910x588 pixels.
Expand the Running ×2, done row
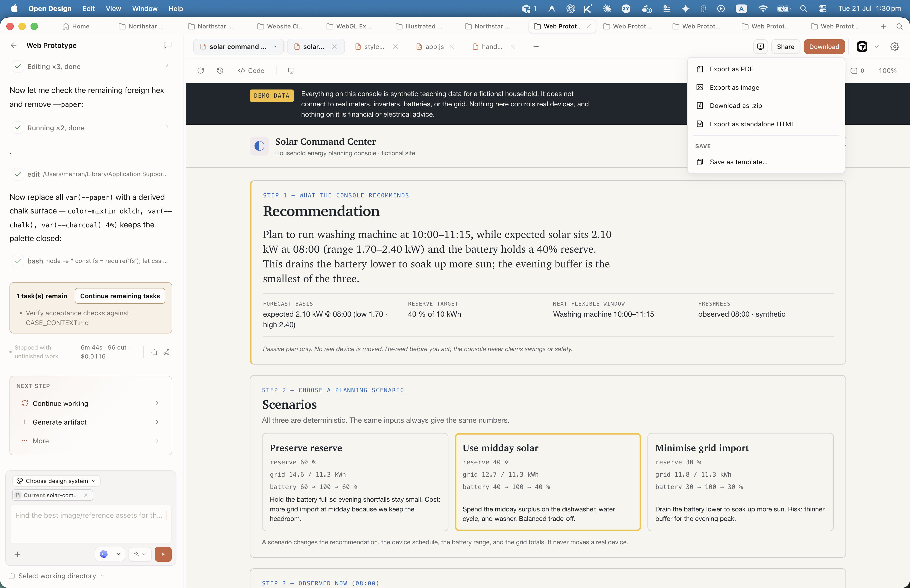point(91,128)
